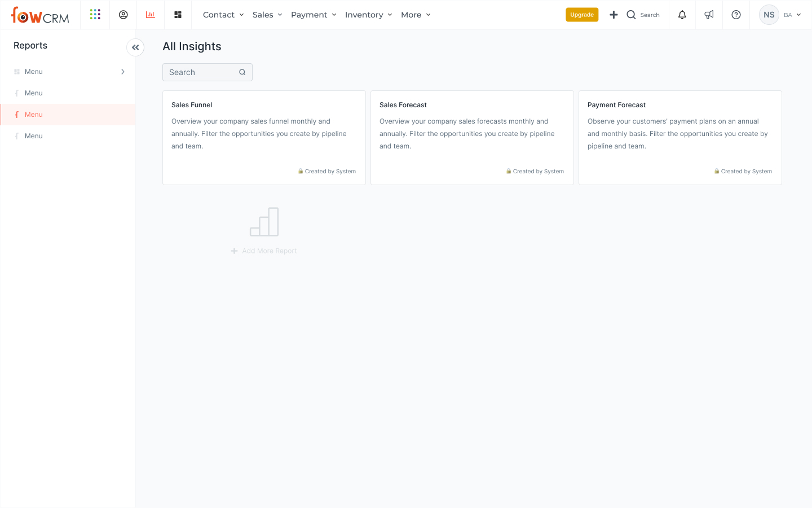Select the red bar chart reports icon
This screenshot has height=508, width=812.
point(150,15)
